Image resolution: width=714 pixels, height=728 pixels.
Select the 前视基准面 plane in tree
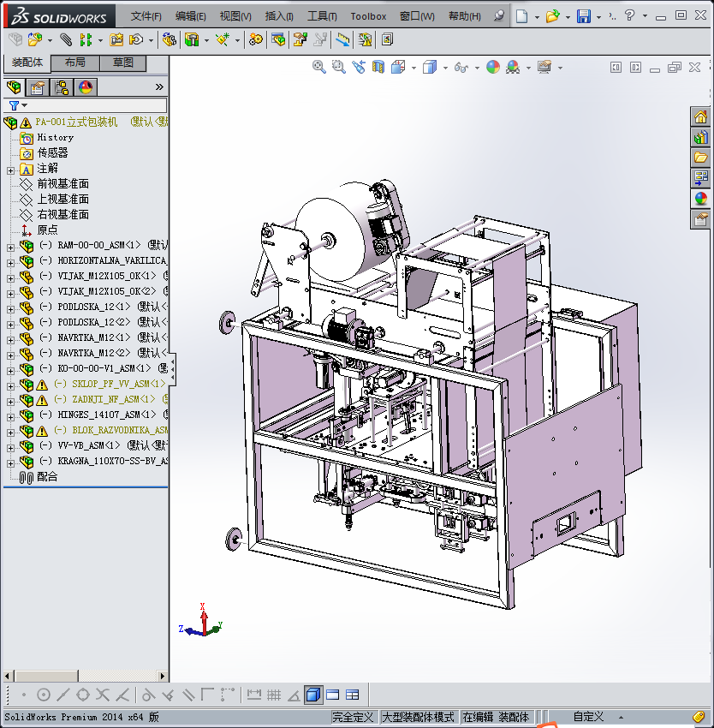tap(62, 184)
